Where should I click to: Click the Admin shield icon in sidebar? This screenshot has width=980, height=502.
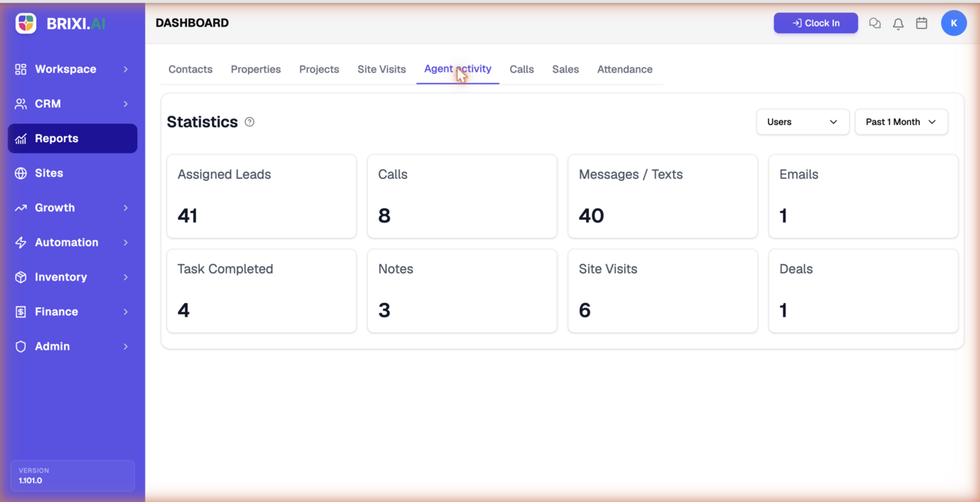(x=20, y=347)
